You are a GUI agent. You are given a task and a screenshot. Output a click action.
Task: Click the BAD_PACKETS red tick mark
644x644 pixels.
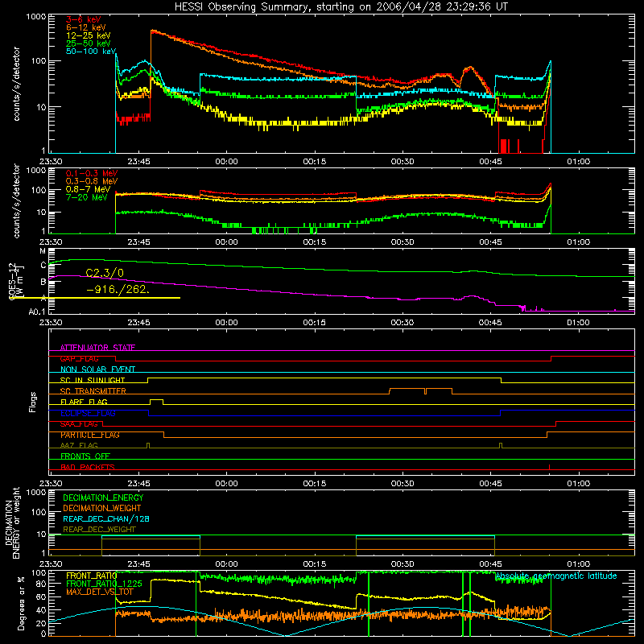[x=549, y=467]
